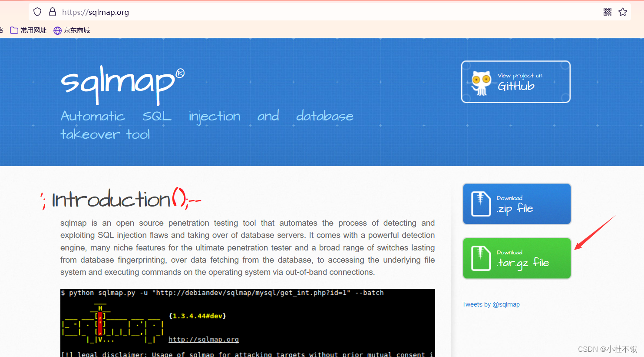The height and width of the screenshot is (357, 644).
Task: Click the Introduction heading
Action: pyautogui.click(x=120, y=199)
